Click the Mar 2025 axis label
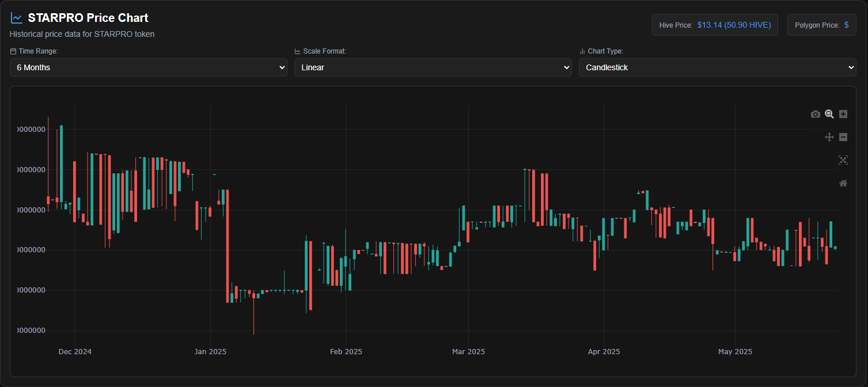 pyautogui.click(x=468, y=351)
